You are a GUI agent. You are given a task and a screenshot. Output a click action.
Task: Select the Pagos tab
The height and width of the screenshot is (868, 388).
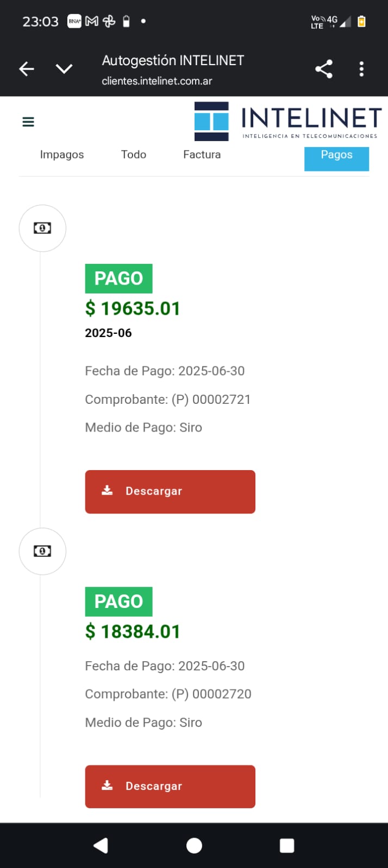coord(336,156)
